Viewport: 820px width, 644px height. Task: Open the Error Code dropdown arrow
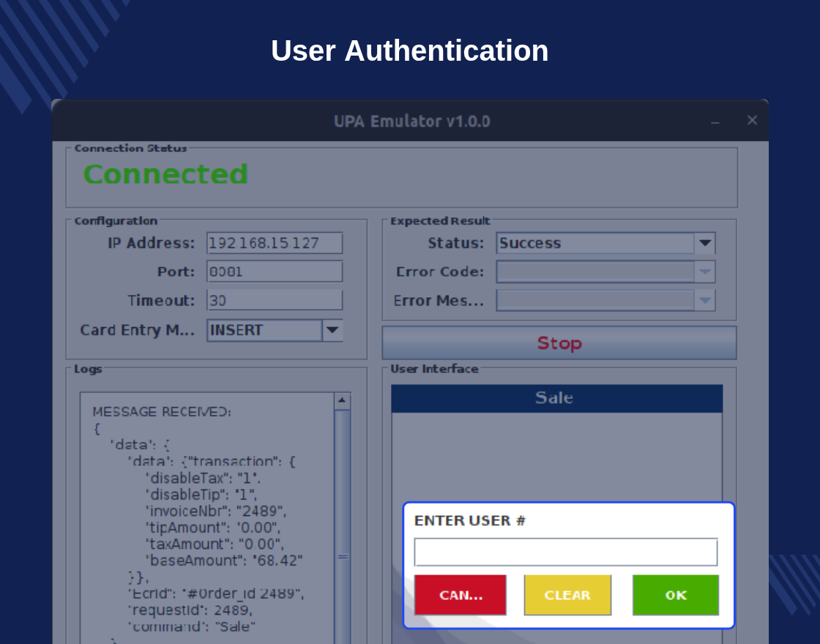[705, 272]
